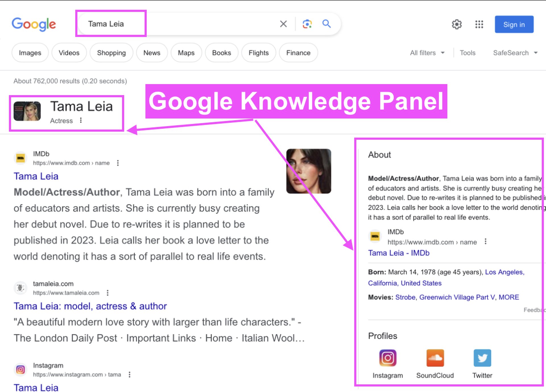546x392 pixels.
Task: Open the 'Tama Leia: model, actress & author' link
Action: click(x=90, y=306)
